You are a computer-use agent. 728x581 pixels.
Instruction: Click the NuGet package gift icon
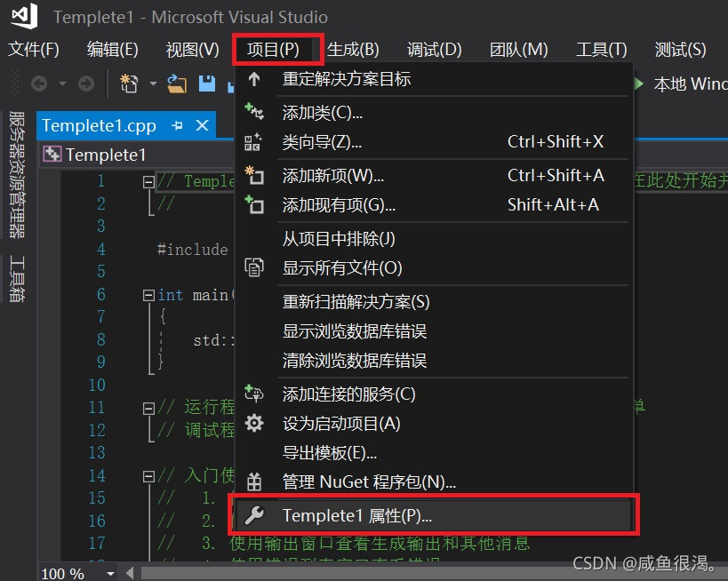click(254, 482)
